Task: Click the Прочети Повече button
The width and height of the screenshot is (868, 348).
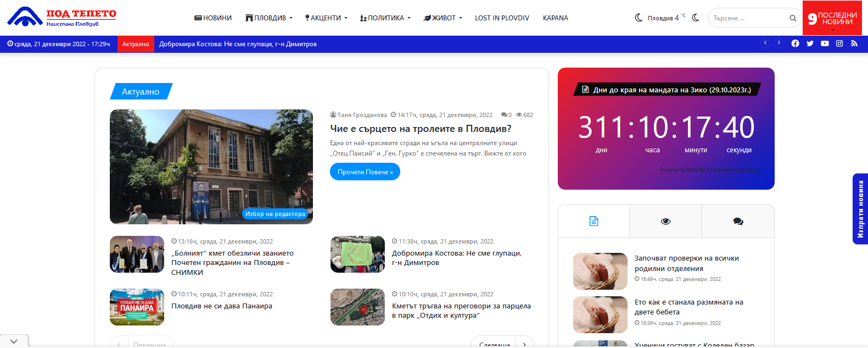Action: click(365, 172)
